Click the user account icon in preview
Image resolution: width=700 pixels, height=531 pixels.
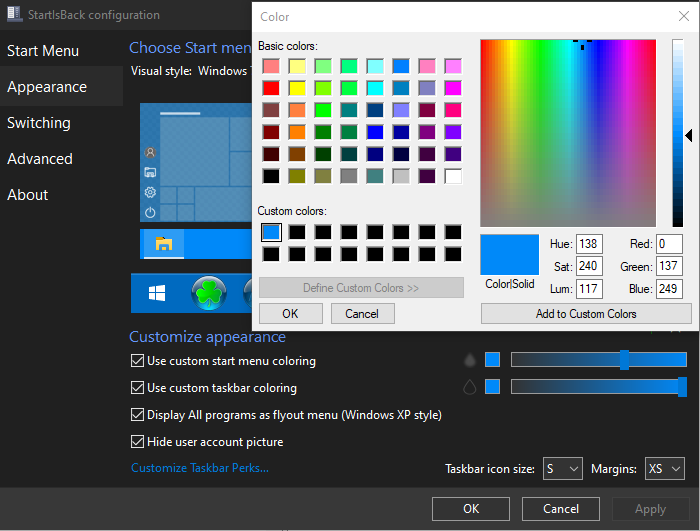click(150, 153)
